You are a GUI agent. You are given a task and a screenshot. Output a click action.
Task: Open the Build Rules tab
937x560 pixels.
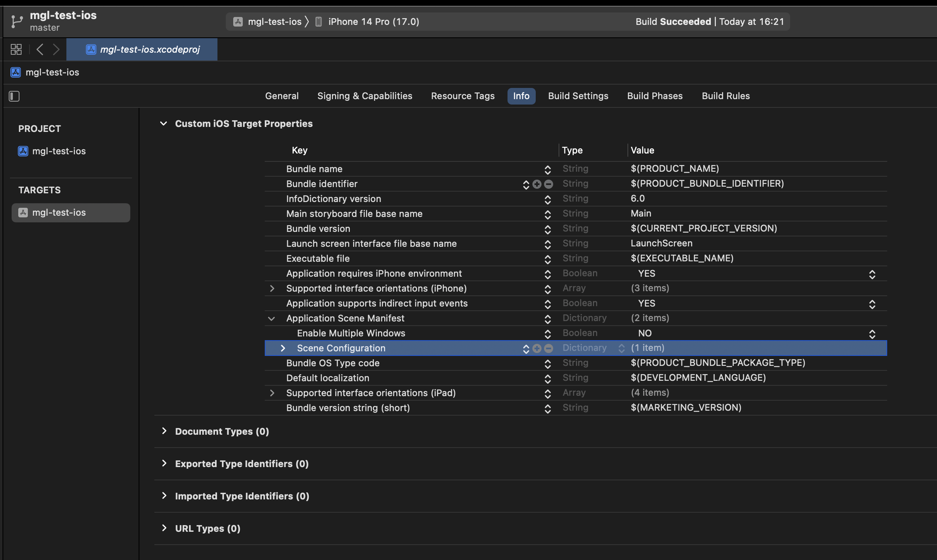(726, 96)
